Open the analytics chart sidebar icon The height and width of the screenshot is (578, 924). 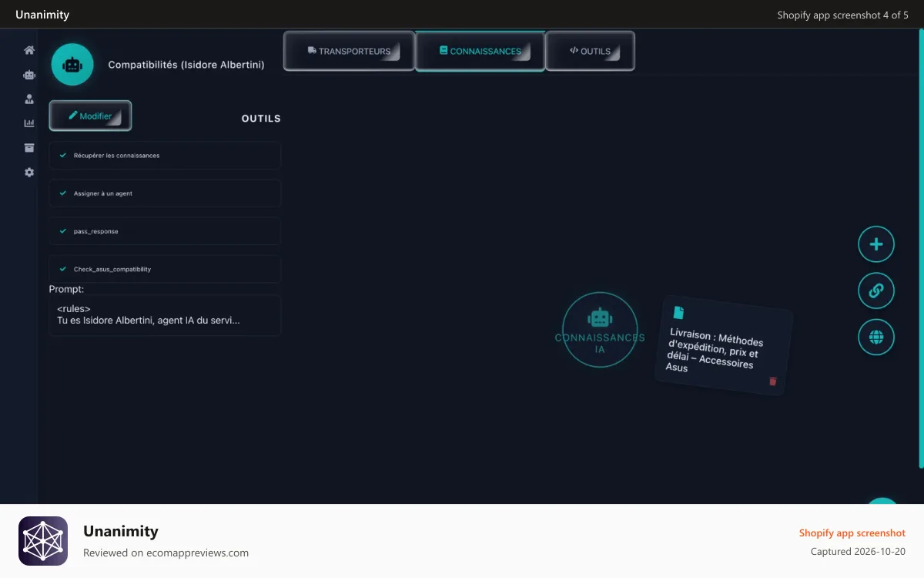(x=29, y=123)
